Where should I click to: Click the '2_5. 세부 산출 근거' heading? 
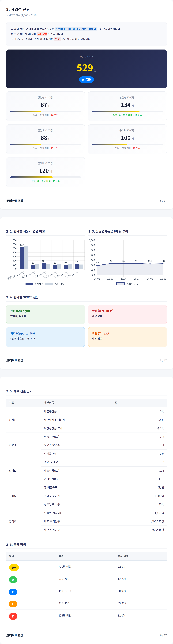pyautogui.click(x=19, y=391)
